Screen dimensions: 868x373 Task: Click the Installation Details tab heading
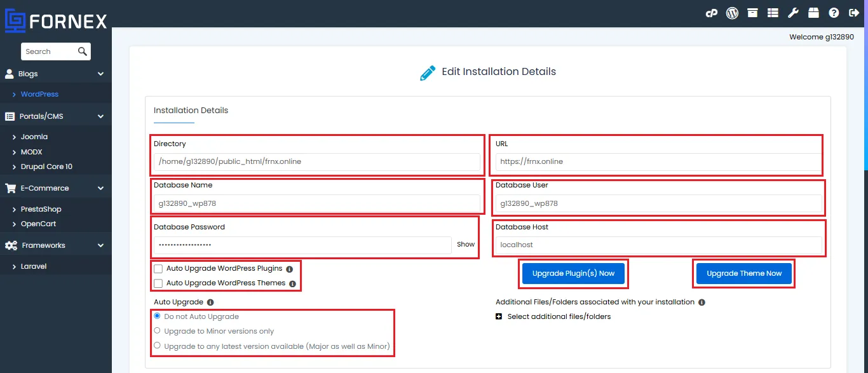pos(191,110)
